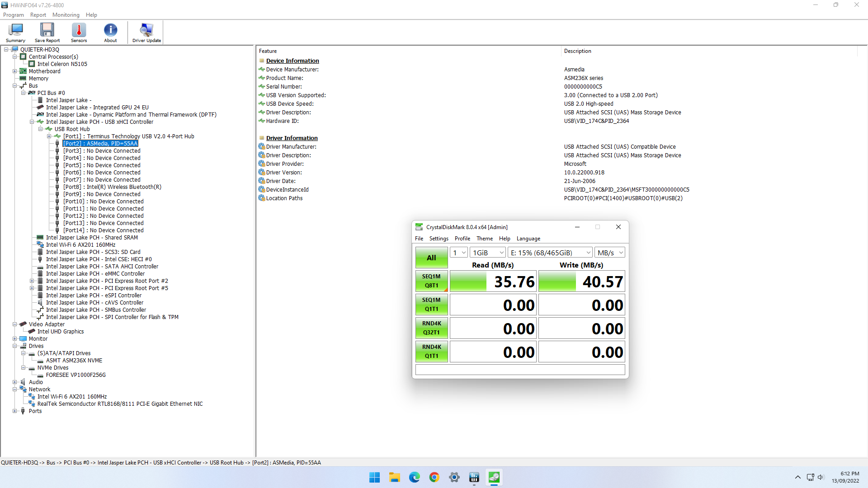
Task: Click the volume speaker tray icon
Action: (x=821, y=477)
